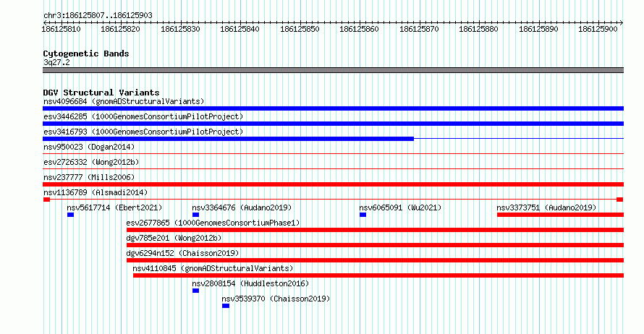Select the dgv785e201 red variant bar
This screenshot has width=644, height=334.
click(375, 245)
